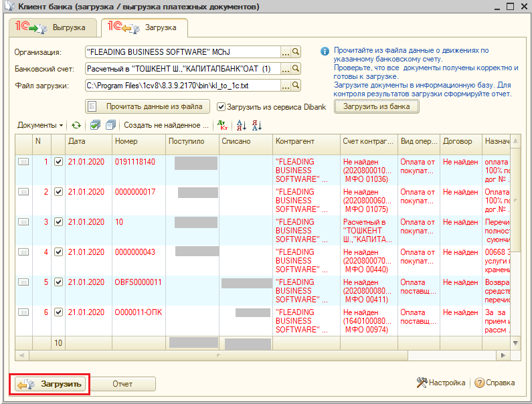Click Прочитать данные из файла button
The image size is (532, 404).
pos(148,106)
